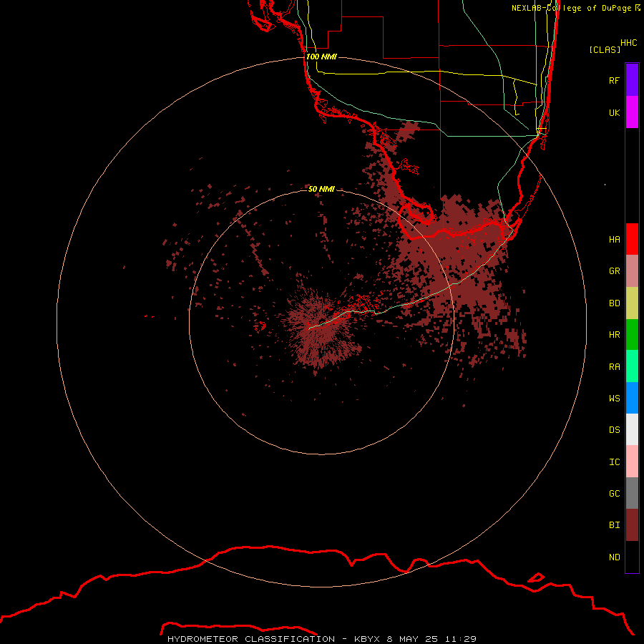Click the HA red legend swatch
Screen dimensions: 644x644
(x=632, y=239)
